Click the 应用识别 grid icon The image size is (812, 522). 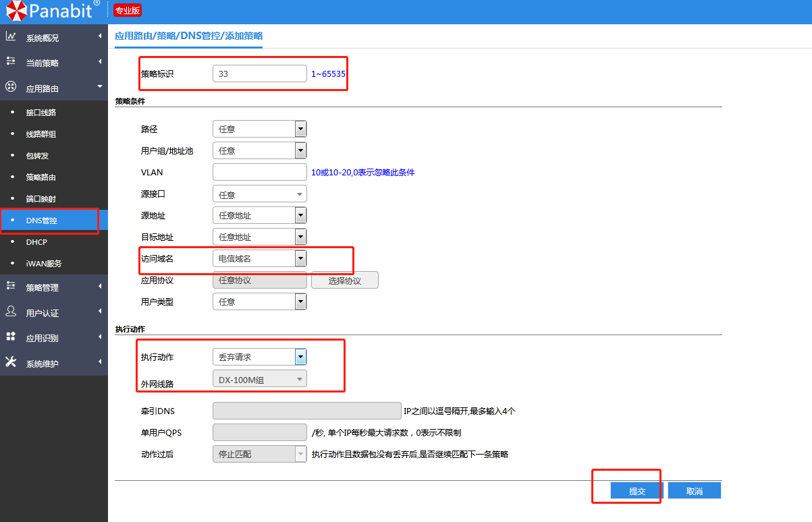tap(11, 337)
